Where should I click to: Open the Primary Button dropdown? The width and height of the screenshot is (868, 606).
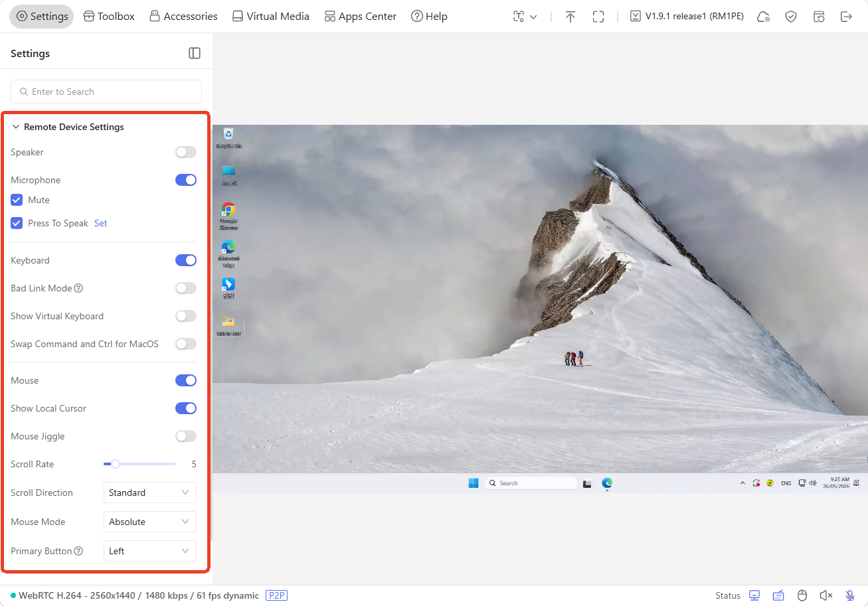click(150, 551)
